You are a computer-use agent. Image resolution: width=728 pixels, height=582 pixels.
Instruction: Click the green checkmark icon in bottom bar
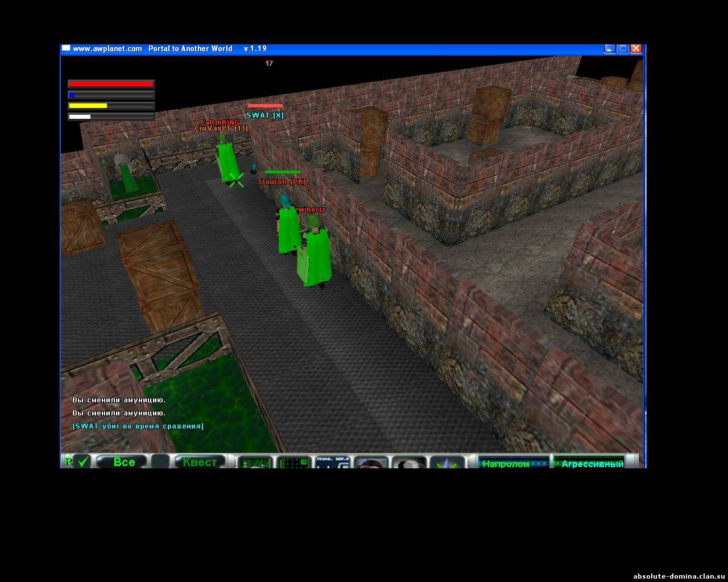83,462
